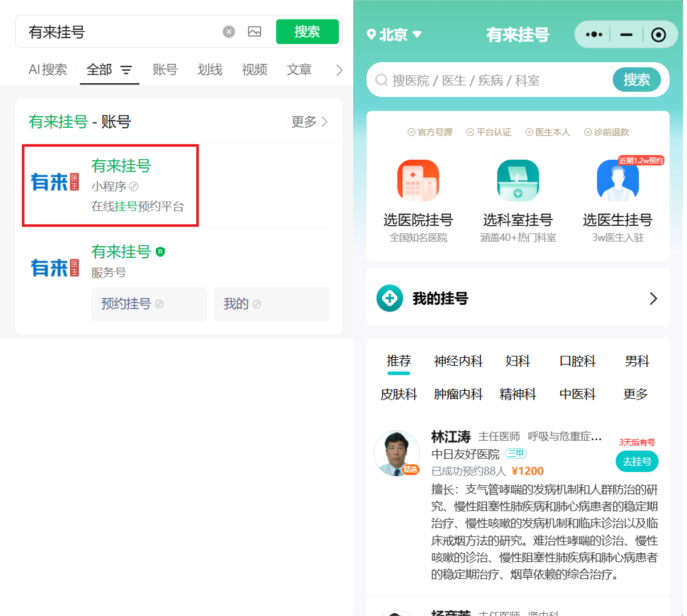Click the 三甲 hospital grade tag
Viewport: 687px width, 616px height.
516,453
